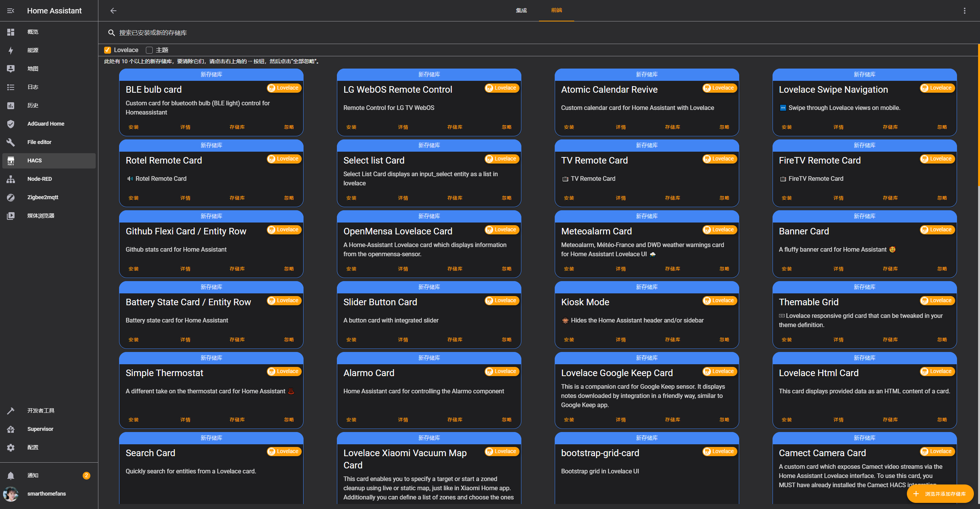Click 忽略 on Rotel Remote Card
Viewport: 980px width, 509px height.
[x=289, y=198]
